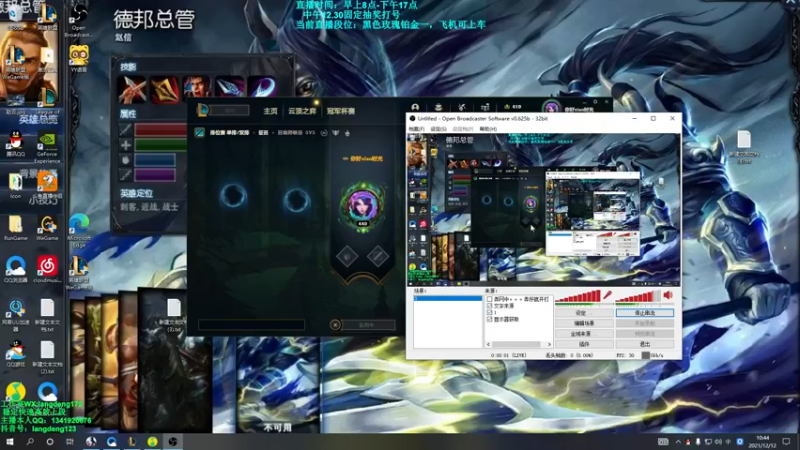
Task: Click the 退出 button in OBS
Action: [x=644, y=344]
